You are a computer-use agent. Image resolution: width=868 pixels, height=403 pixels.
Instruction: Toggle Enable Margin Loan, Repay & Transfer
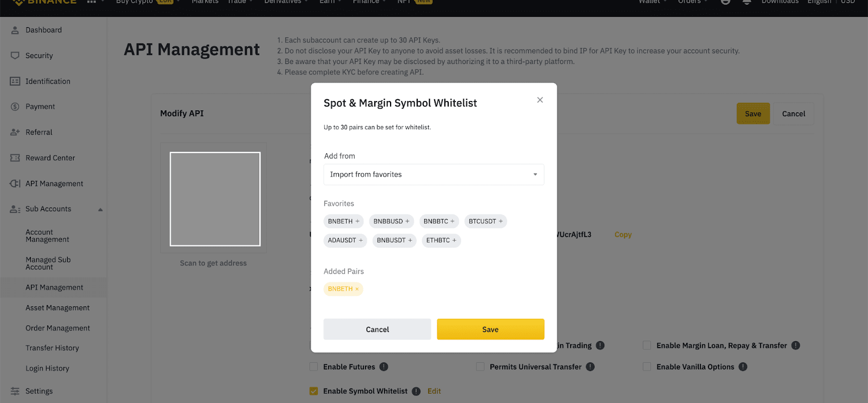point(647,345)
